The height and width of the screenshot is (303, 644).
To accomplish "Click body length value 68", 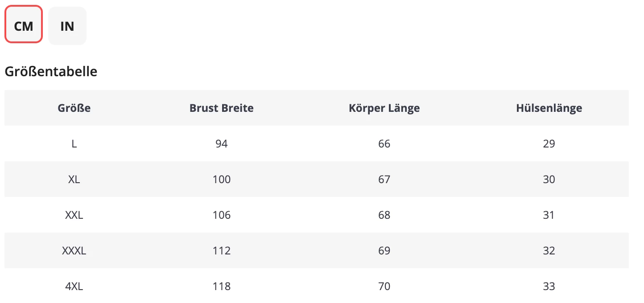I will tap(384, 215).
